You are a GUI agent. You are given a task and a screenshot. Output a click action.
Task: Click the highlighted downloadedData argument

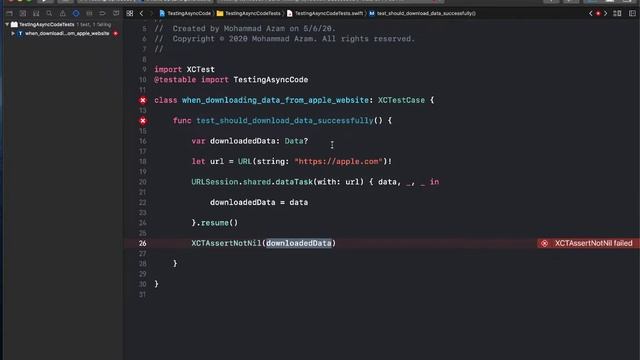[299, 243]
